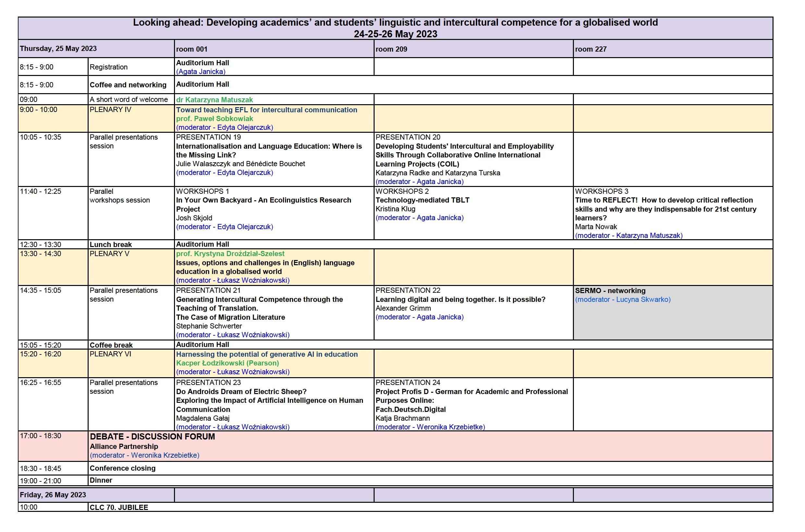Click presenter name 'Marta Nowak'
Image resolution: width=805 pixels, height=532 pixels.
(596, 227)
